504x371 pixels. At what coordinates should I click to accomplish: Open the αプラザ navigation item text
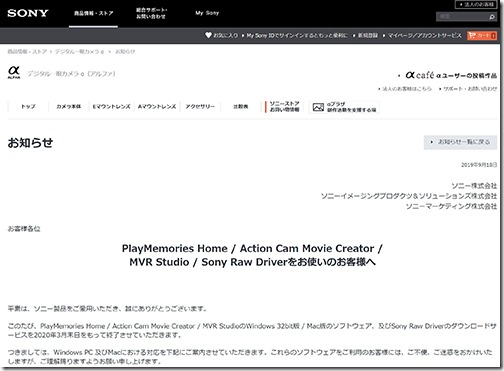pyautogui.click(x=352, y=107)
